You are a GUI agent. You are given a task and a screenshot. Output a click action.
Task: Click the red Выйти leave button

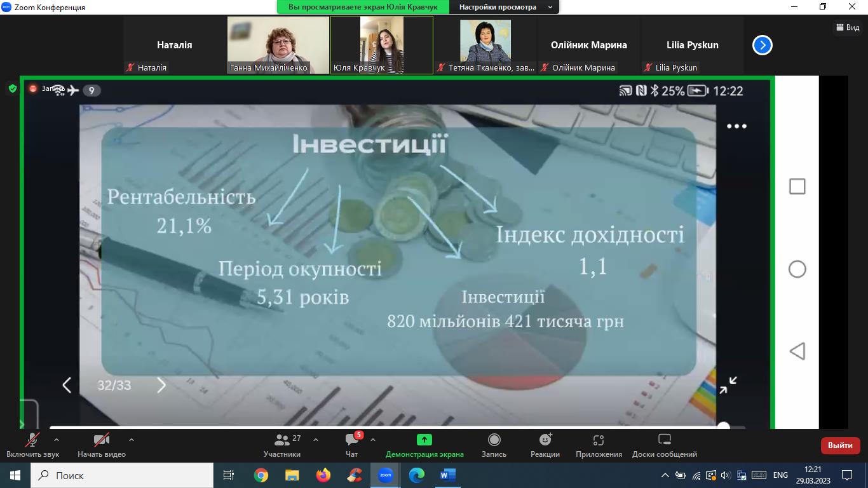[x=840, y=445]
